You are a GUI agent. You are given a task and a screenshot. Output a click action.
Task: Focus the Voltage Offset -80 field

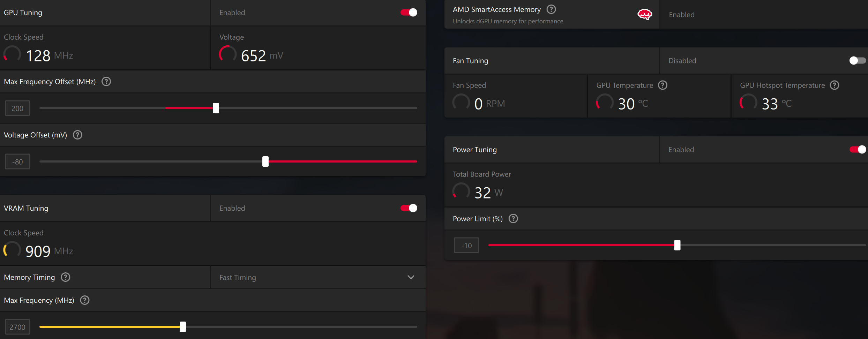(17, 161)
